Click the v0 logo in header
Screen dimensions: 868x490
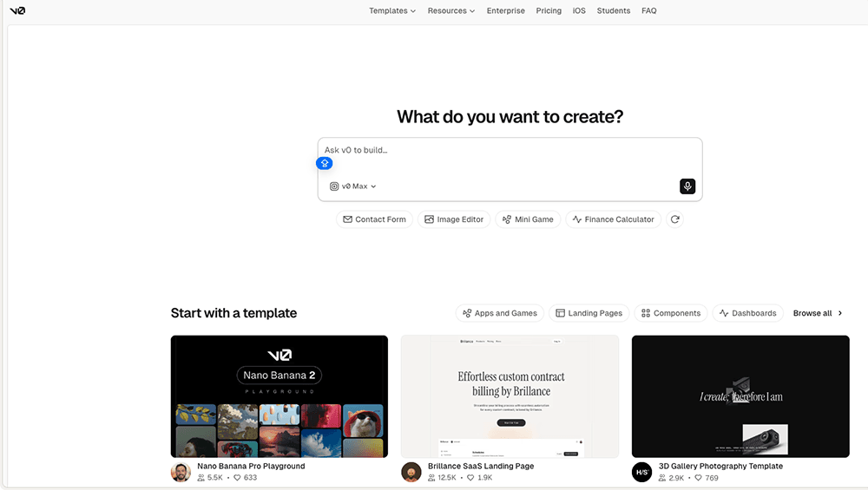(17, 10)
